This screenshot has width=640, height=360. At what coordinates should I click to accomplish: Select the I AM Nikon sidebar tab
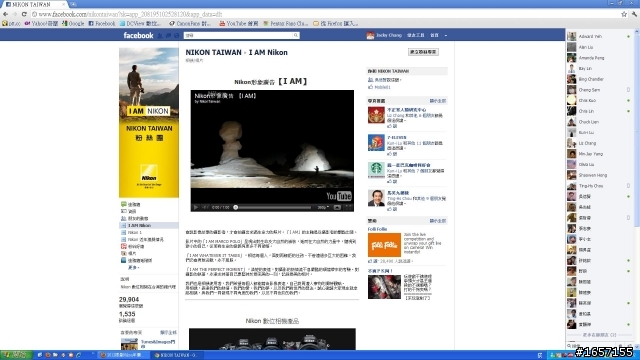pyautogui.click(x=149, y=225)
